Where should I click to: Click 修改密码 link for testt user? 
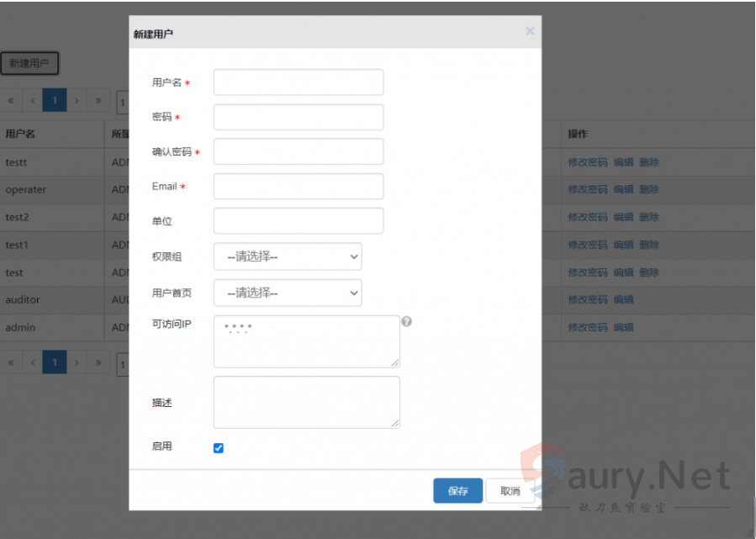(x=587, y=162)
